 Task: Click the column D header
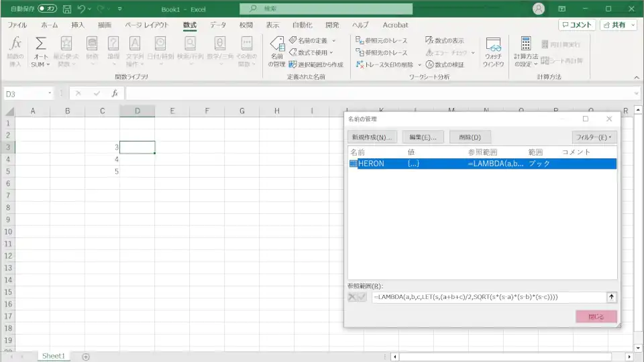point(137,111)
